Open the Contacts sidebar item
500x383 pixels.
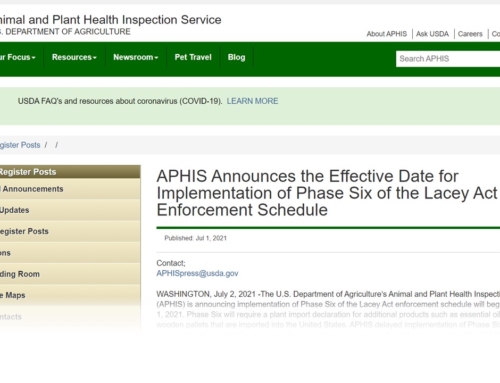tap(70, 317)
